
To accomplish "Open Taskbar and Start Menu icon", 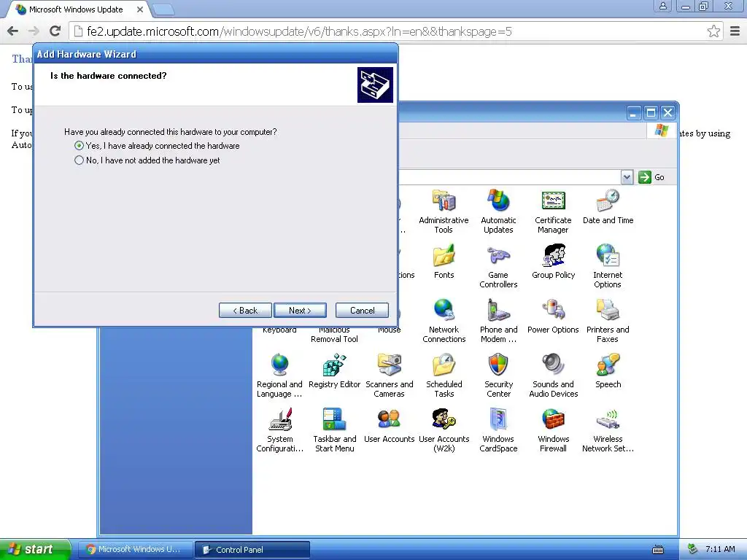I will click(334, 420).
